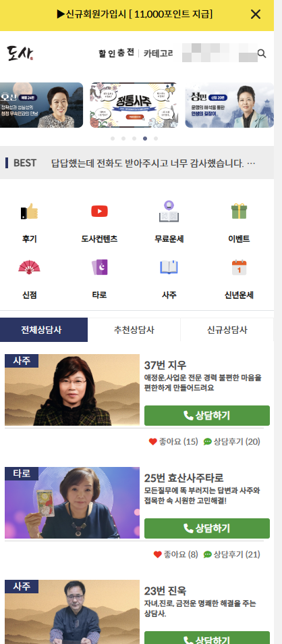Screen dimensions: 282x644
Task: Open the 카테고리 header menu
Action: click(x=159, y=53)
